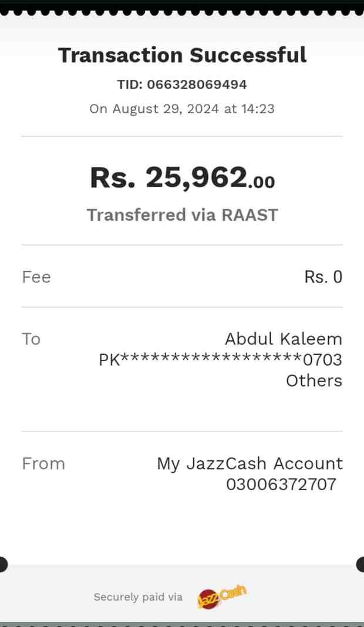The height and width of the screenshot is (627, 364).
Task: Click the masked PK account number ending 0703
Action: tap(220, 359)
